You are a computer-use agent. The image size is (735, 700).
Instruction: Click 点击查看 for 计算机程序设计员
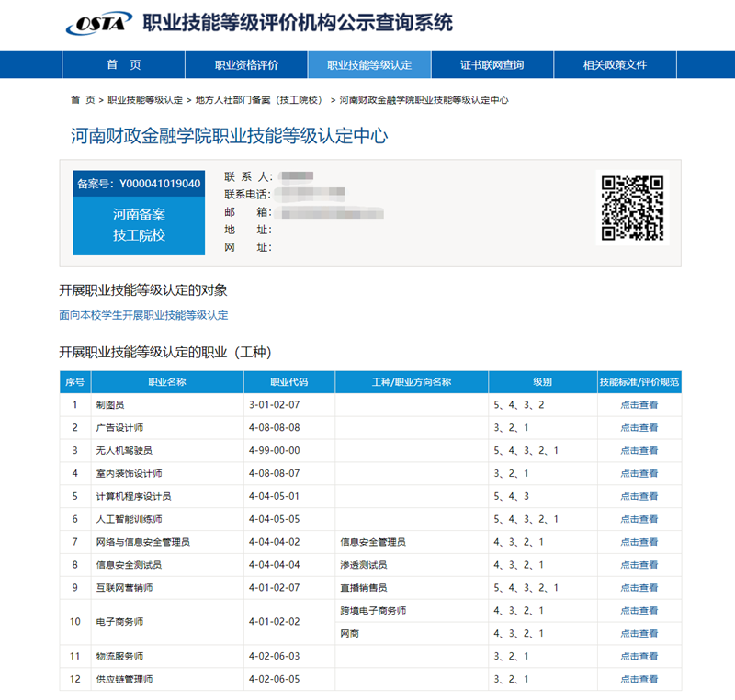click(639, 497)
